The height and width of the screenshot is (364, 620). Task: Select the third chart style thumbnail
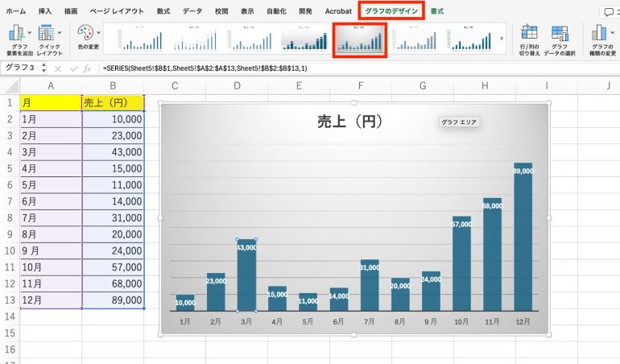pos(250,39)
